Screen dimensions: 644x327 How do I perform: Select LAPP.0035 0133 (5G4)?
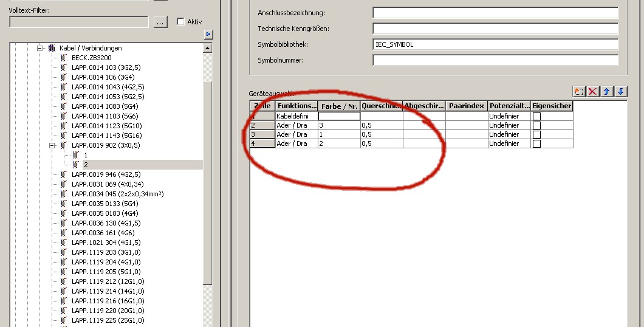click(x=104, y=204)
